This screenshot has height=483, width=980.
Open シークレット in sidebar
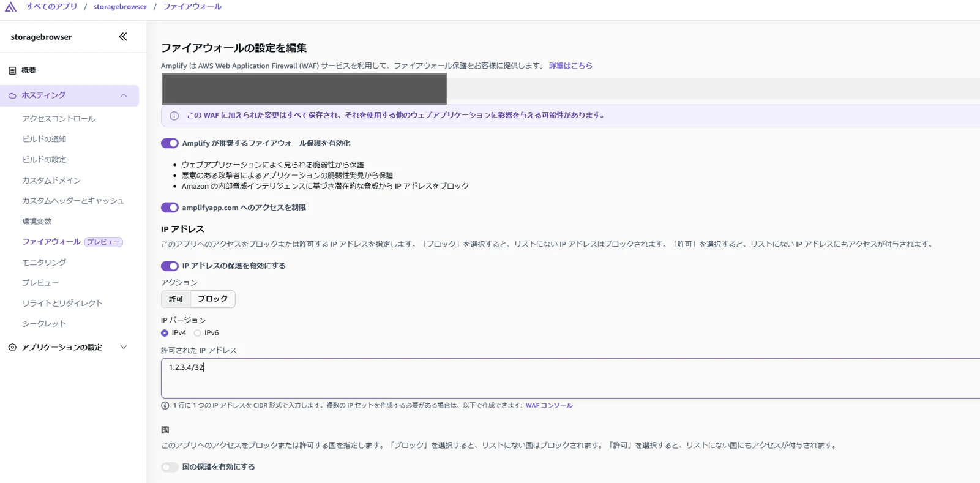click(44, 323)
